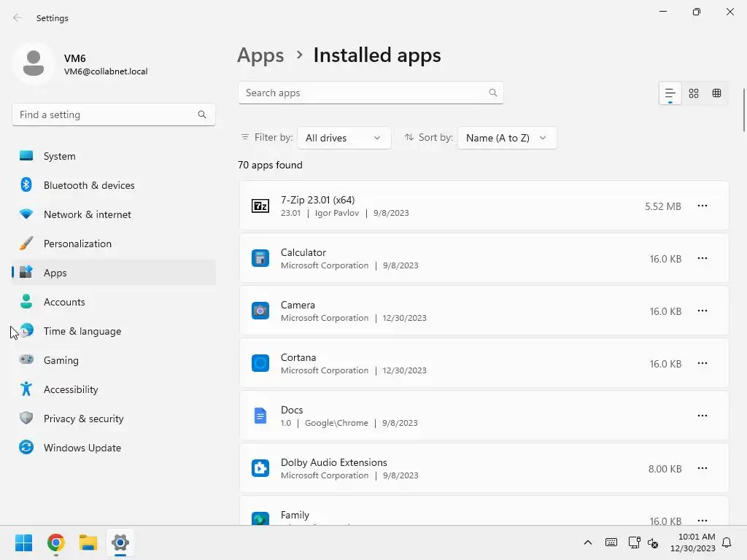Click the search magnifier in Search apps
The image size is (747, 560).
(493, 93)
